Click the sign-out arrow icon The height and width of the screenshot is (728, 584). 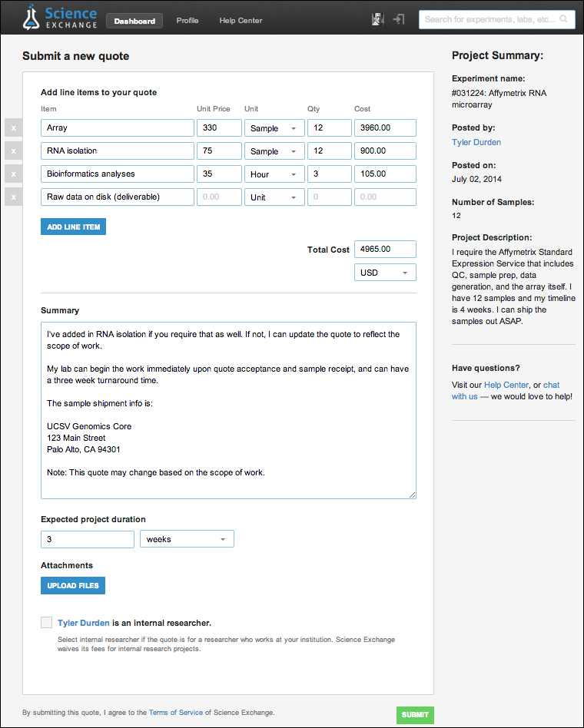pos(399,19)
